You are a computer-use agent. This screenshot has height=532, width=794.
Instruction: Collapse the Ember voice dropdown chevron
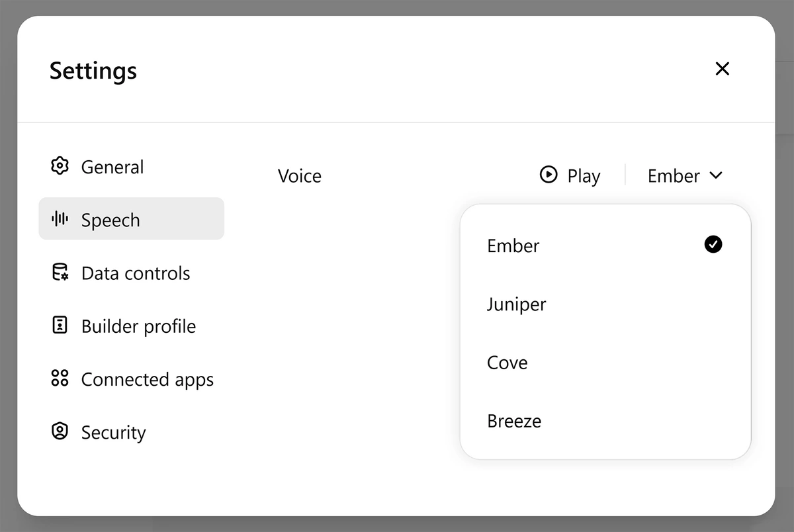point(716,176)
